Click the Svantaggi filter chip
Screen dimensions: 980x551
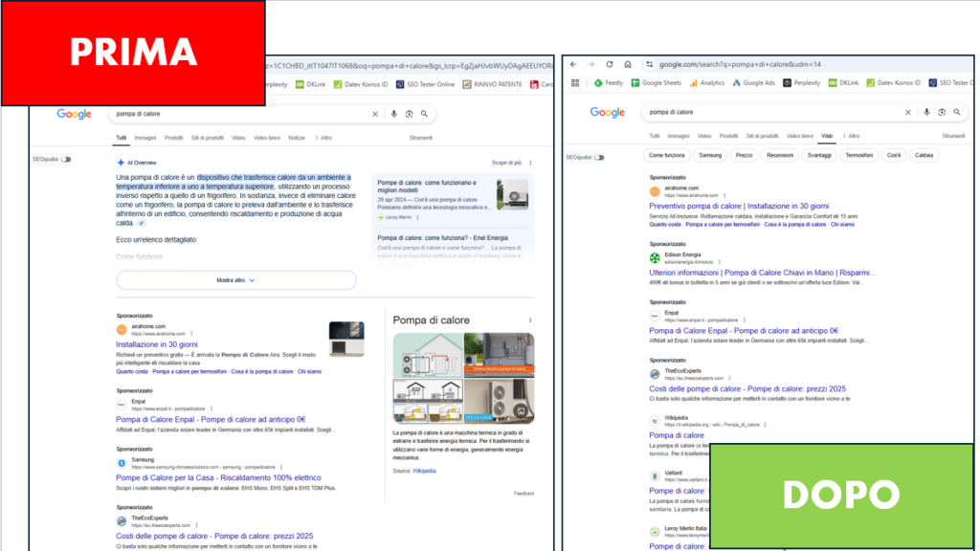click(819, 156)
